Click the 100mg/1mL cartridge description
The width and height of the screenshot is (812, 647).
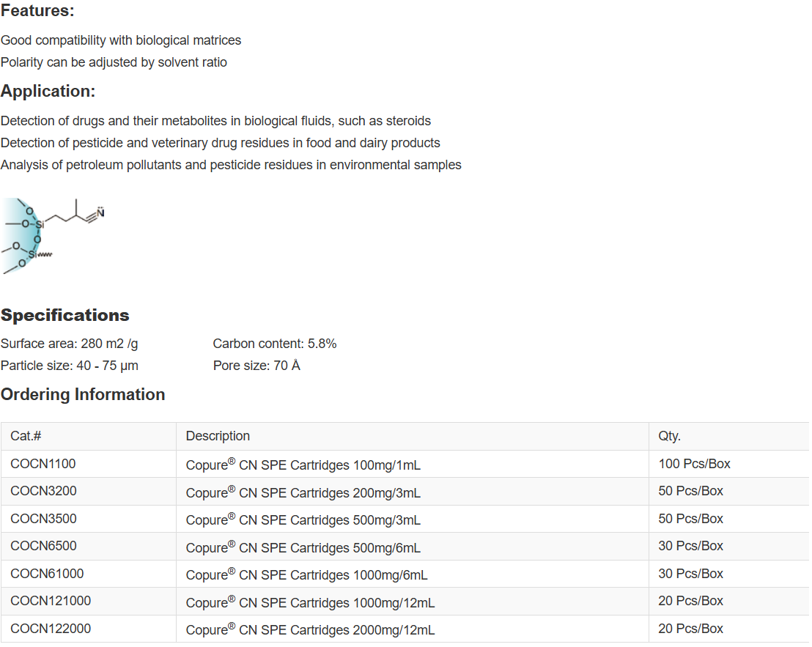pyautogui.click(x=303, y=465)
